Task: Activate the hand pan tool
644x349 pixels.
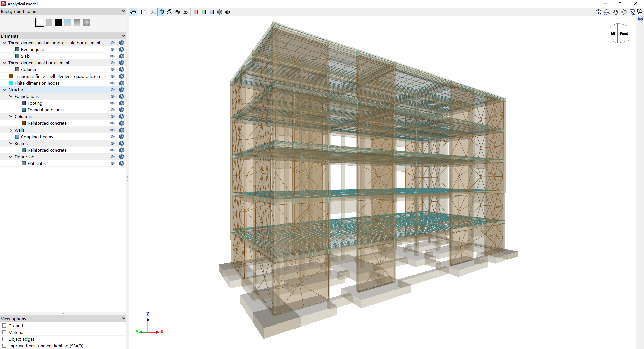Action: [615, 12]
